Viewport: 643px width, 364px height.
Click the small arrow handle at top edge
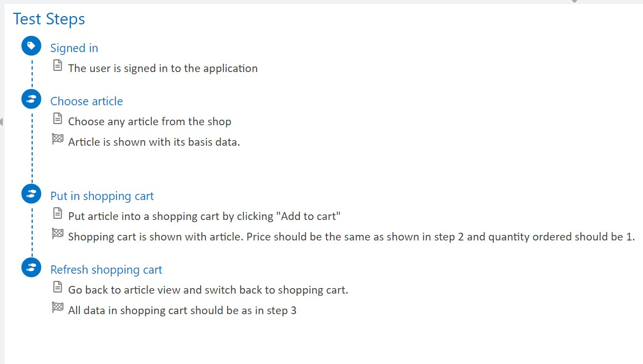point(575,1)
